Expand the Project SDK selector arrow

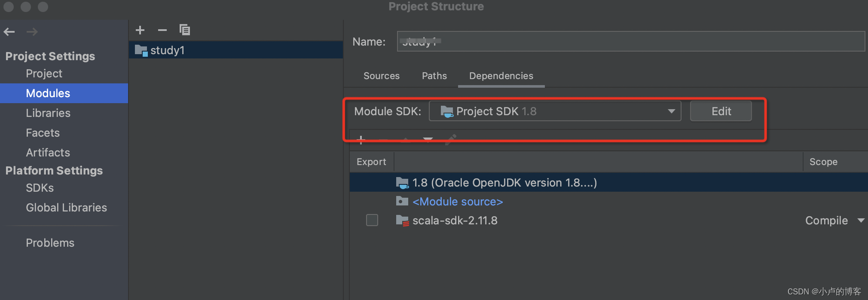(x=671, y=111)
